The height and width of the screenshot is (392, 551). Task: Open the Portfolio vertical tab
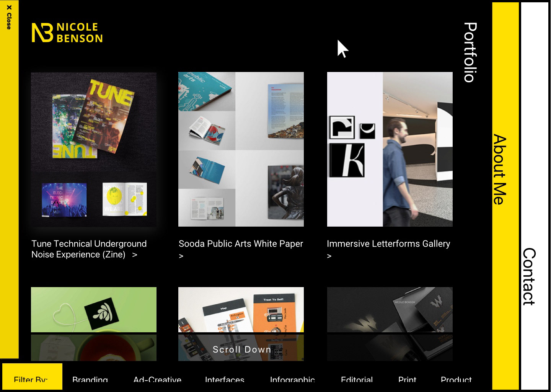pyautogui.click(x=470, y=52)
